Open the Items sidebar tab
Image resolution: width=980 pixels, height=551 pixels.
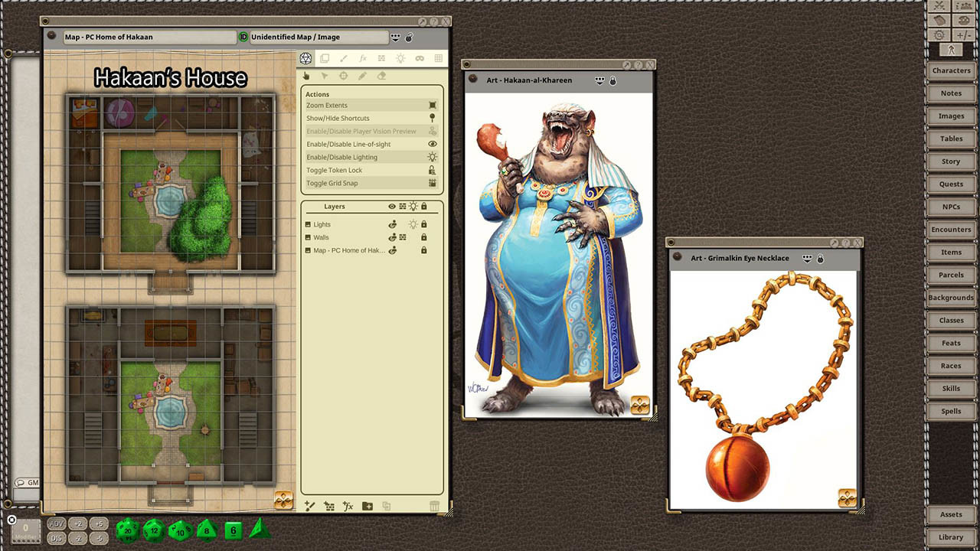click(x=951, y=252)
